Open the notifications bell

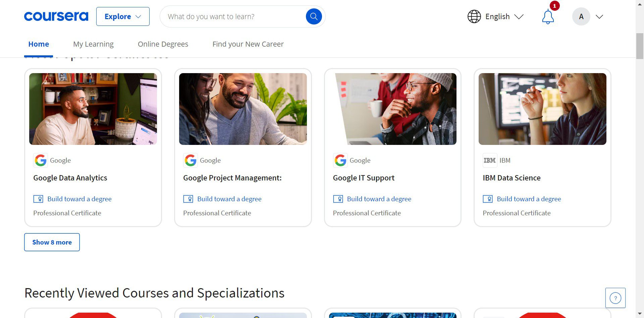[x=548, y=17]
